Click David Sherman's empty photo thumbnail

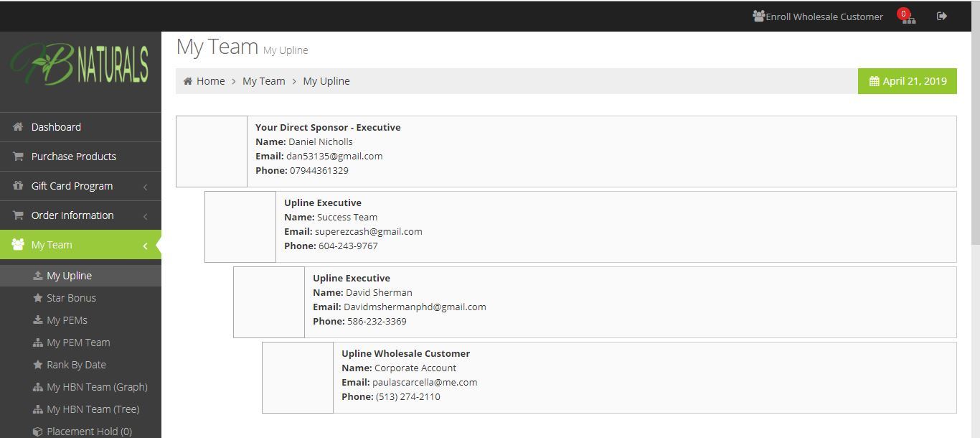(x=269, y=302)
